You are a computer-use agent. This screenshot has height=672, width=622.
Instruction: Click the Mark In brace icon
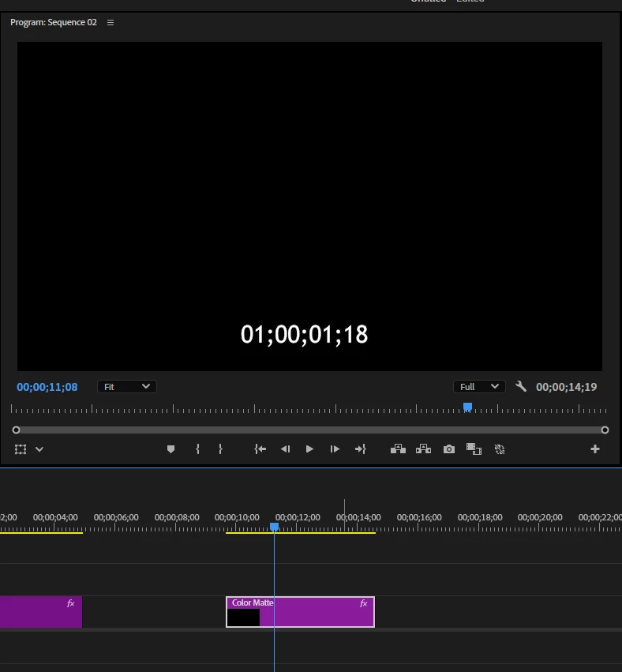coord(197,449)
